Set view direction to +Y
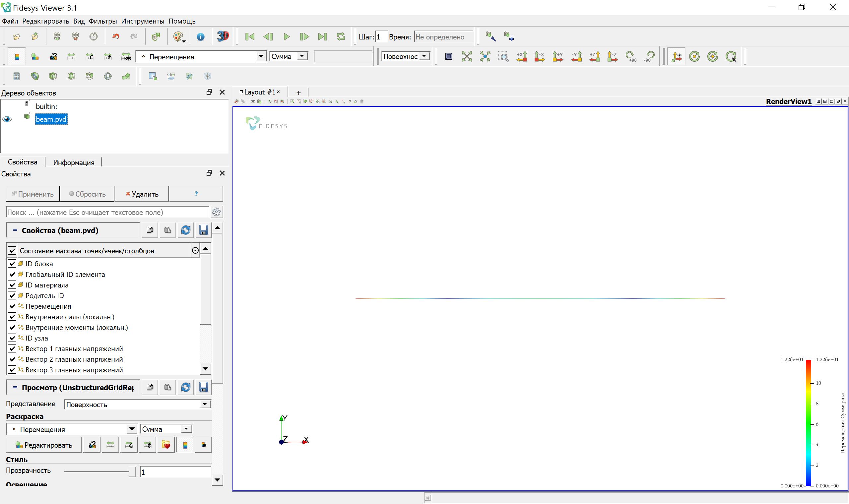Image resolution: width=849 pixels, height=504 pixels. tap(557, 56)
